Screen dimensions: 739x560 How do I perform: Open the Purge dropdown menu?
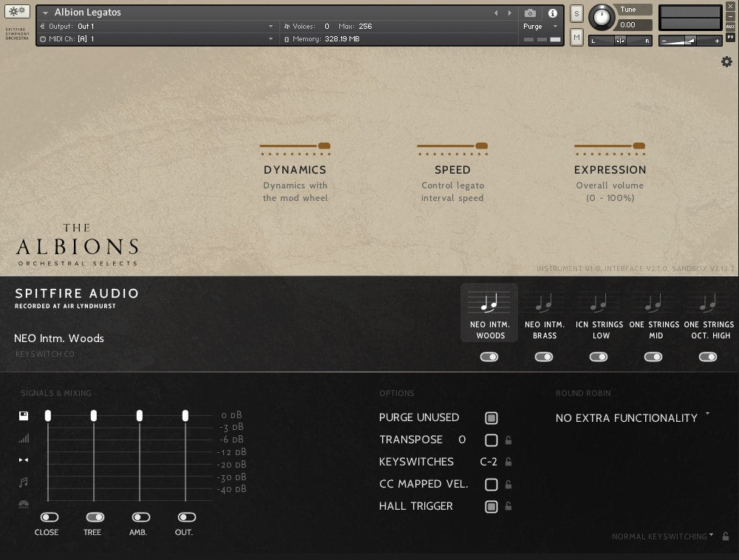[540, 27]
